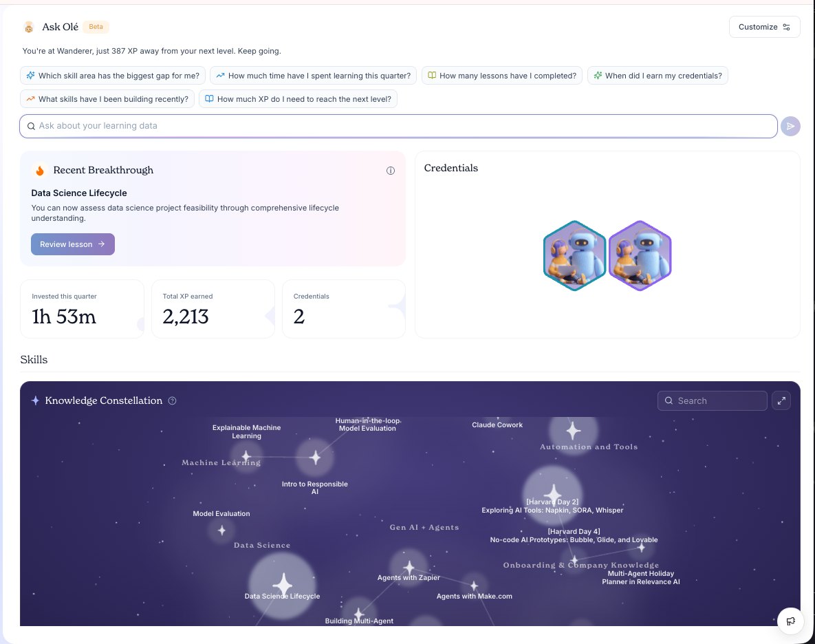Select the teal hexagon credential badge

click(574, 256)
